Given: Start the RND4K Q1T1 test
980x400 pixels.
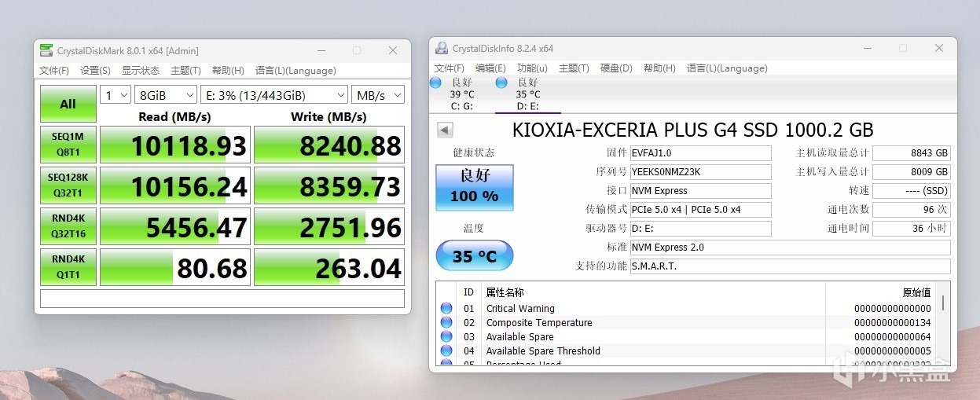Looking at the screenshot, I should (68, 267).
